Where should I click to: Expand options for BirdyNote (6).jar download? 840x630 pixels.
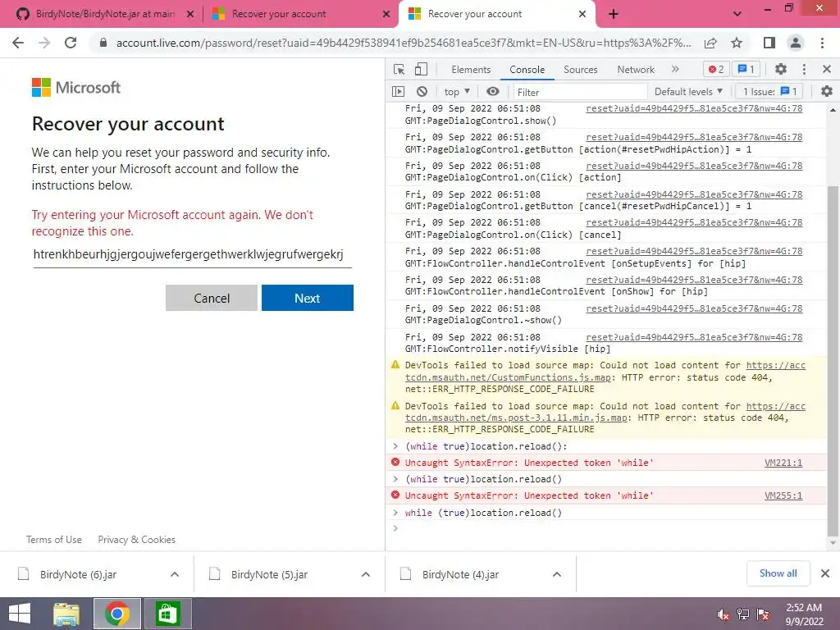pos(175,574)
